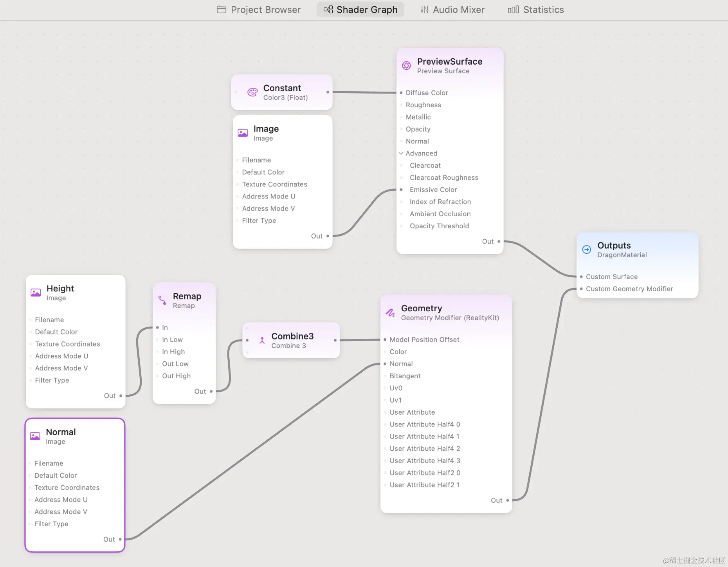Click the Geometry Normal input port
The image size is (728, 567).
(x=385, y=364)
